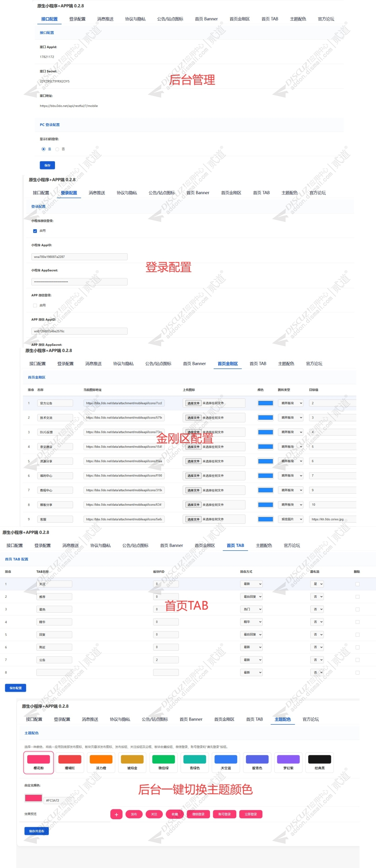Click the APP 微信 AppID input field

(x=79, y=331)
